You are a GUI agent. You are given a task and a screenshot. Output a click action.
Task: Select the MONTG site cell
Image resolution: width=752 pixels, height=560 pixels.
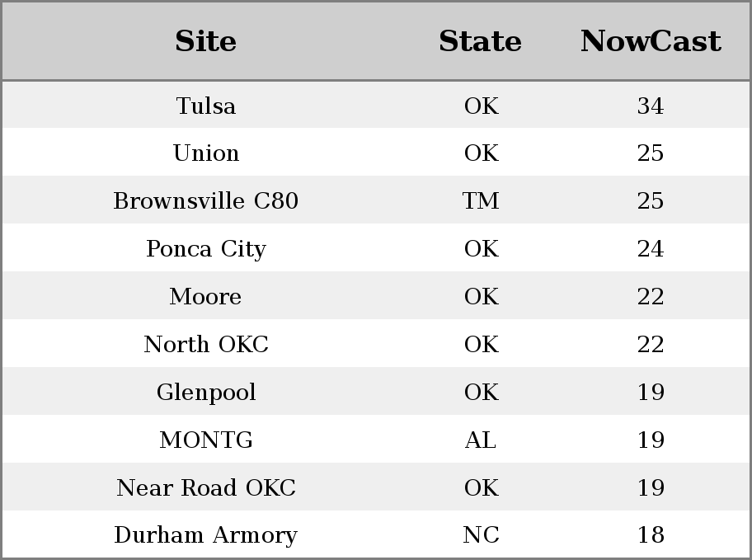[206, 440]
